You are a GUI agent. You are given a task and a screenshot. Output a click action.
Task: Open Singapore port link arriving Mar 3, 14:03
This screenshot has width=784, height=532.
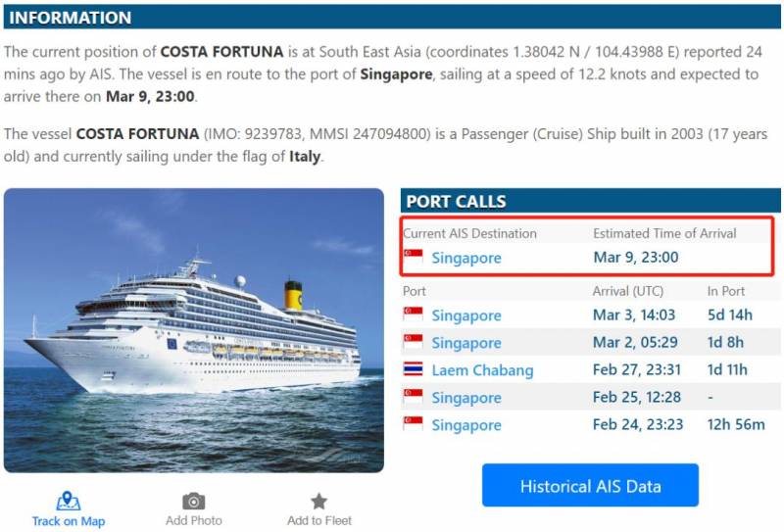466,315
